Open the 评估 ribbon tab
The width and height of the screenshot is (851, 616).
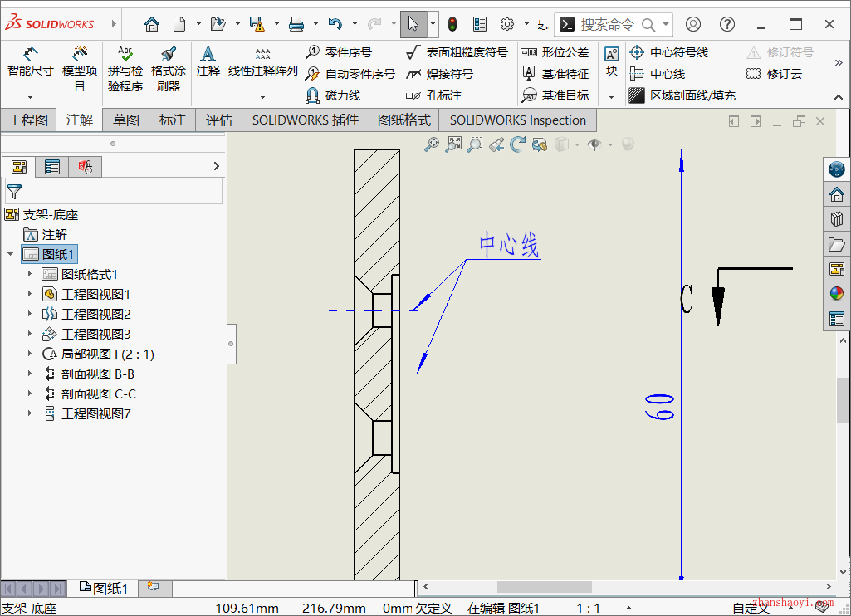coord(218,120)
